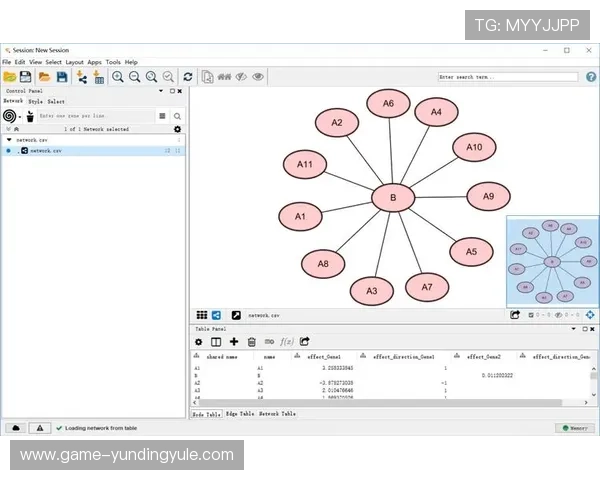Collapse the network.csv collection triangle
The height and width of the screenshot is (480, 600).
(x=8, y=140)
